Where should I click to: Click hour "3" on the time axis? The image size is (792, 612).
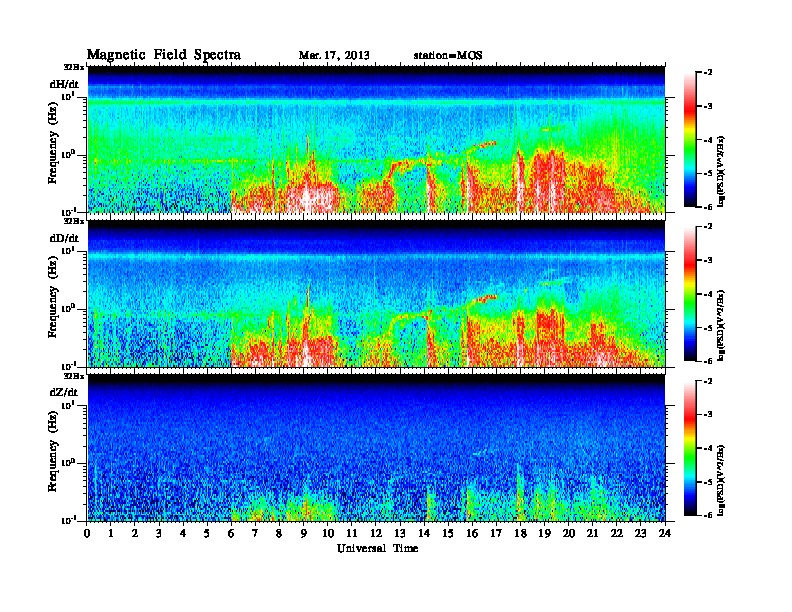[159, 534]
